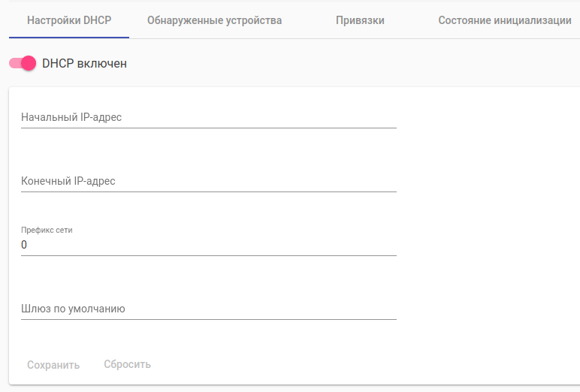Focus the Начальный IP-адрес input field
This screenshot has width=580, height=392.
point(208,118)
